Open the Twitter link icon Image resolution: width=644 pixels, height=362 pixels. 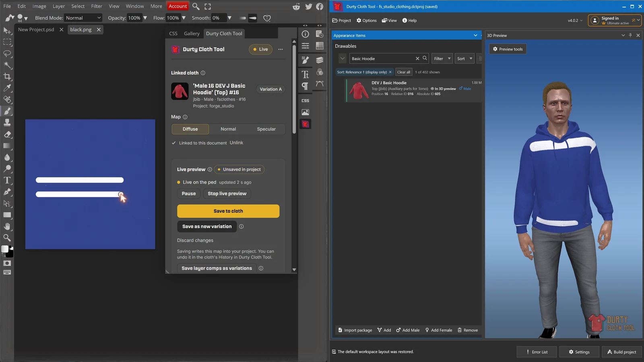click(x=308, y=6)
